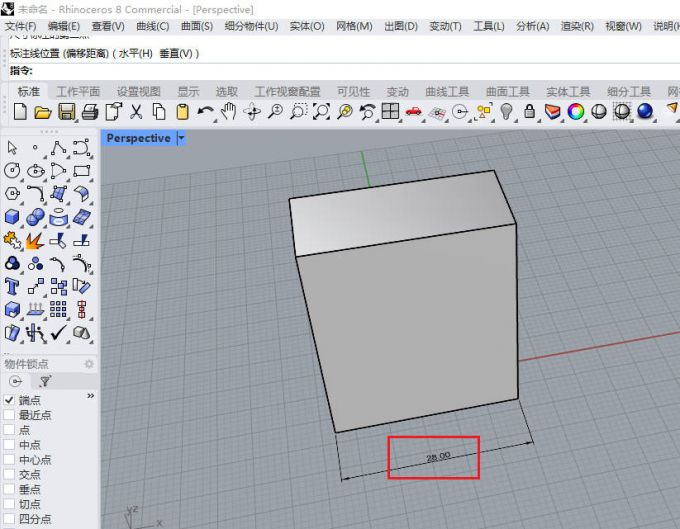The height and width of the screenshot is (529, 680).
Task: Open the 渲染(R) menu
Action: click(x=577, y=26)
